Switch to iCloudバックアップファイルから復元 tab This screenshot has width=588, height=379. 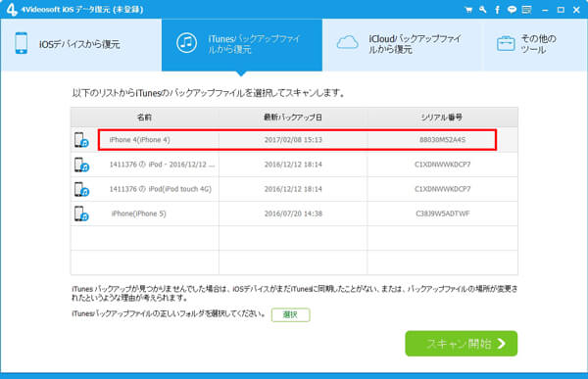(403, 45)
